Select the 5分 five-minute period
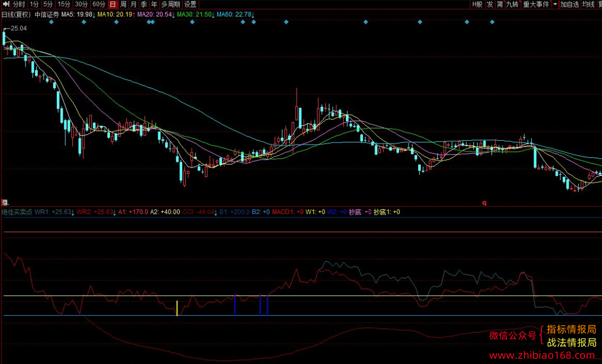602x364 pixels. (48, 4)
